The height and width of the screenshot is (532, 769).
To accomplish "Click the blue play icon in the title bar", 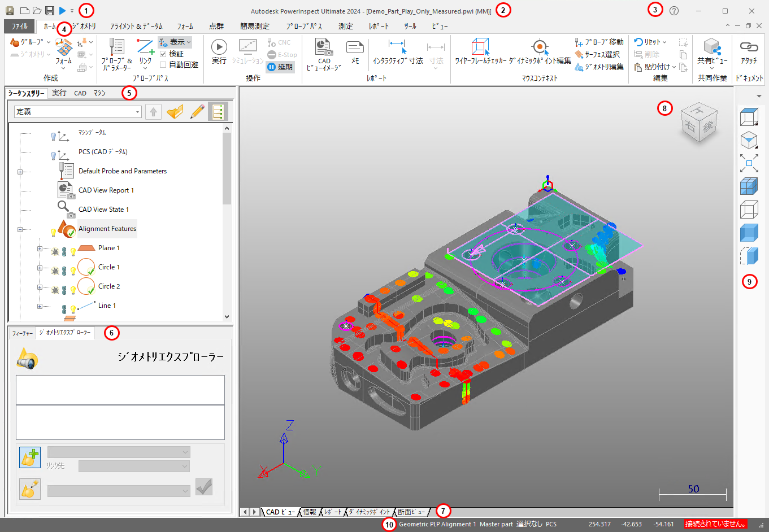I will point(62,11).
